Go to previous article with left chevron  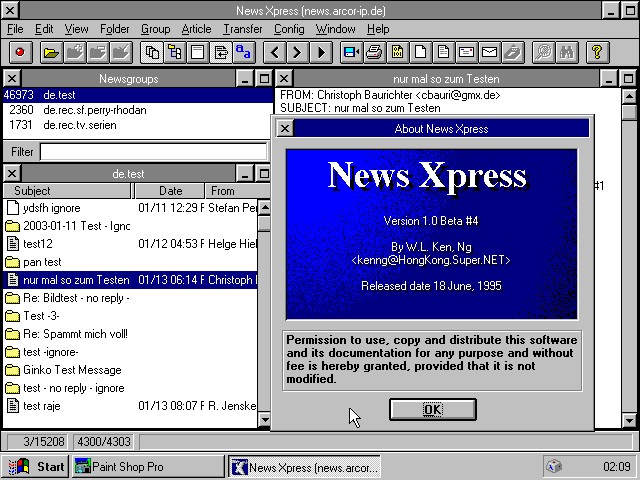point(275,52)
